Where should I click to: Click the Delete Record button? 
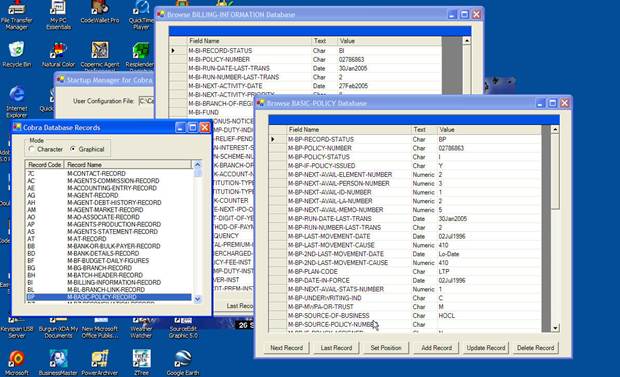[535, 348]
